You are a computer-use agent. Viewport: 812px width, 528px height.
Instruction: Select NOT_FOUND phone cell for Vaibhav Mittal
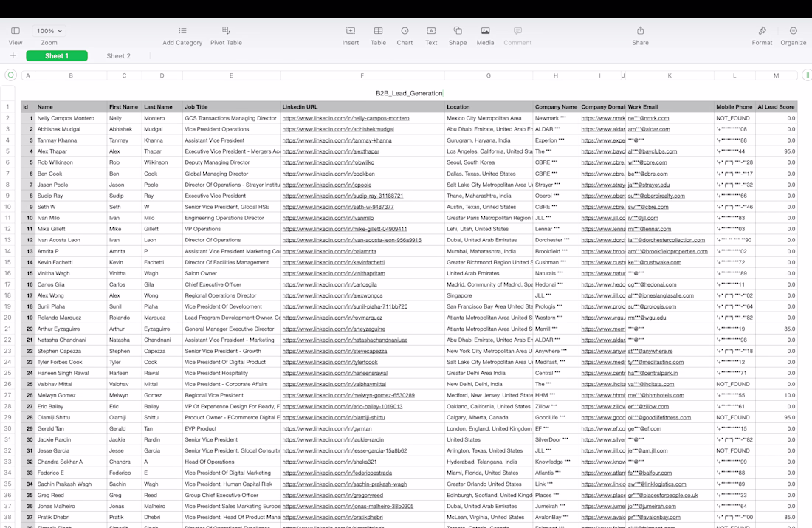734,384
